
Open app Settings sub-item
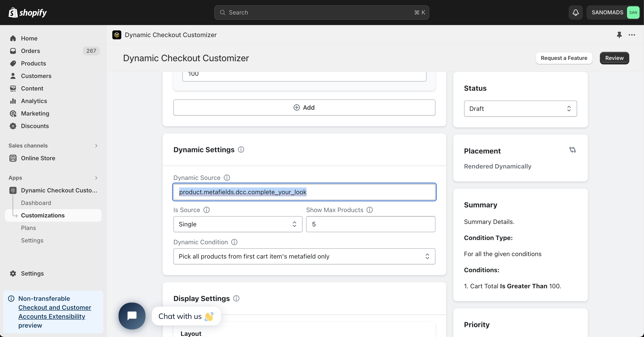pos(32,240)
